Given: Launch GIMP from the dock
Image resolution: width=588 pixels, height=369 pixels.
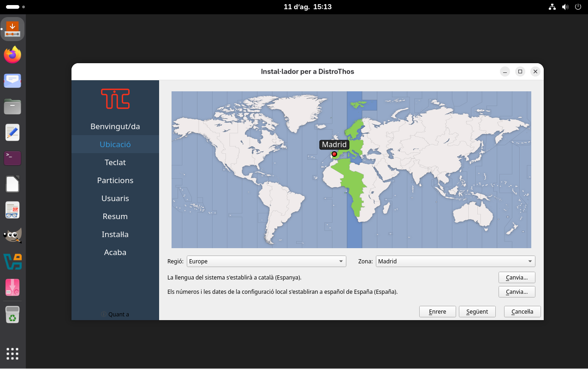Looking at the screenshot, I should [12, 236].
